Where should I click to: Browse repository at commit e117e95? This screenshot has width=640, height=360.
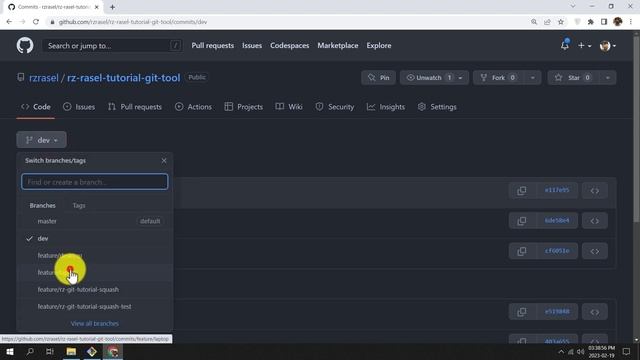coord(595,191)
